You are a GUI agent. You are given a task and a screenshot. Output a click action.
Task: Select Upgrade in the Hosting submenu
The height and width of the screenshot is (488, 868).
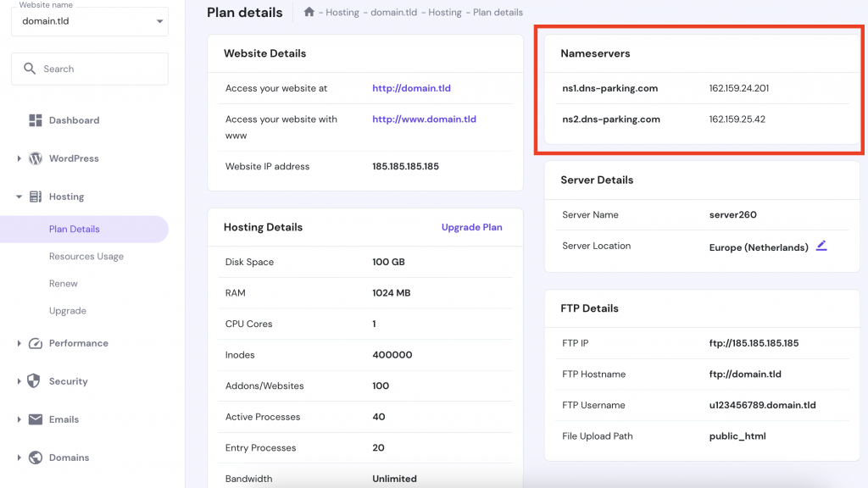pos(68,311)
